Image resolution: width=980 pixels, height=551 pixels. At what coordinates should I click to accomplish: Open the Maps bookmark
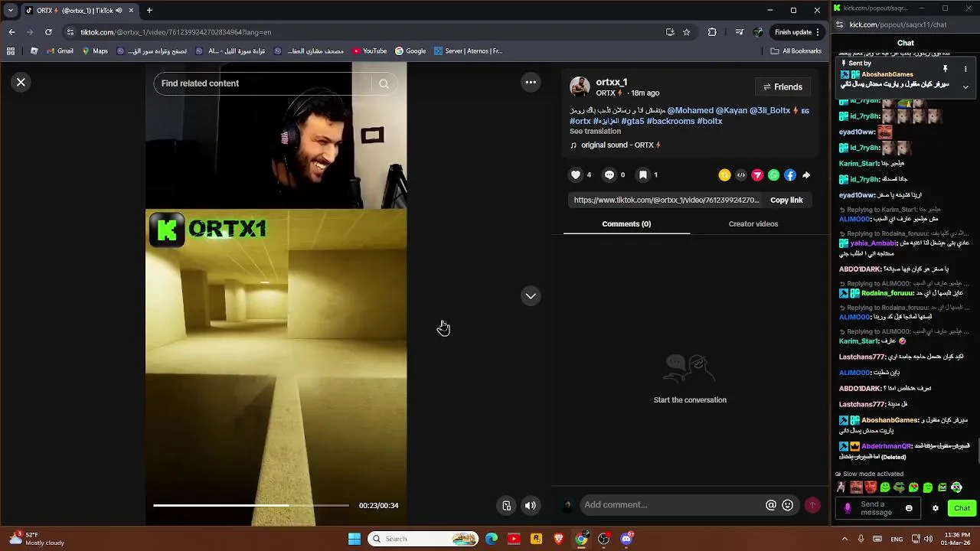click(x=94, y=51)
